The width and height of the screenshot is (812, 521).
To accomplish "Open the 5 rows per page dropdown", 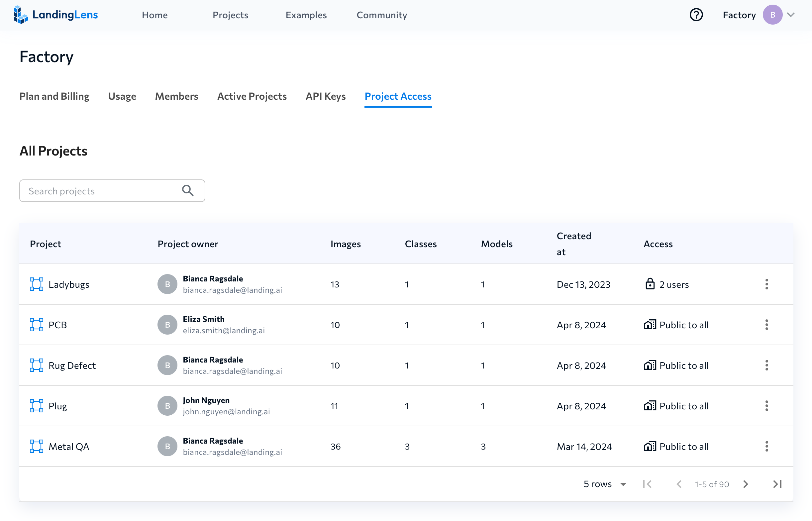I will point(605,484).
